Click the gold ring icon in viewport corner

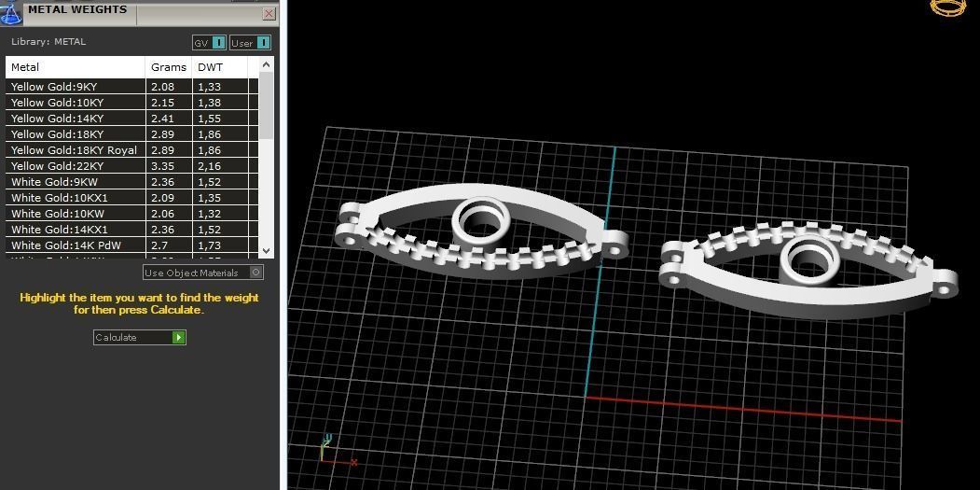click(x=949, y=7)
